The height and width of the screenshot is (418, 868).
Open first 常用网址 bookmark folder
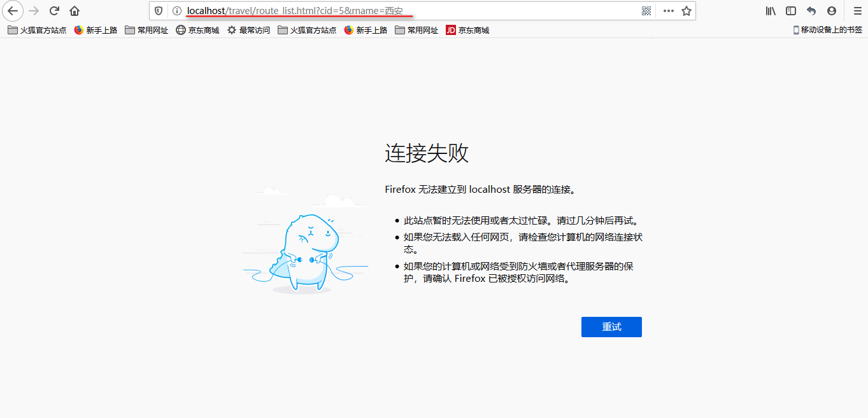146,30
